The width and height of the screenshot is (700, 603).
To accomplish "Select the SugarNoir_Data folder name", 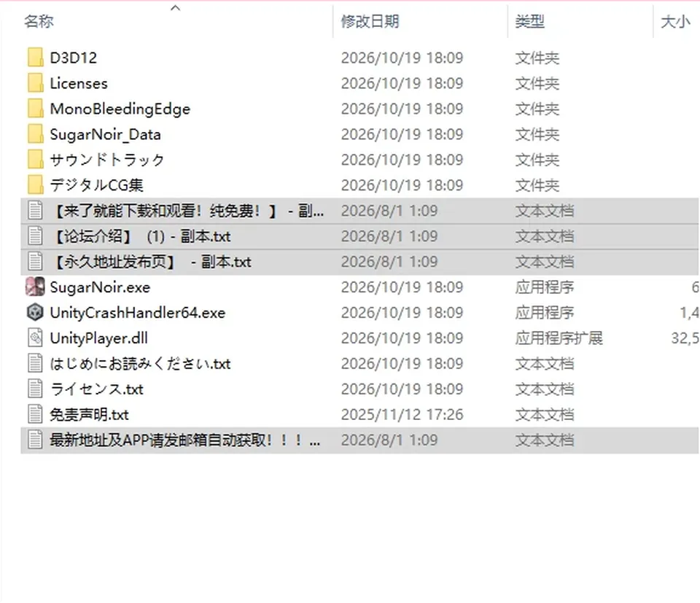I will tap(105, 134).
